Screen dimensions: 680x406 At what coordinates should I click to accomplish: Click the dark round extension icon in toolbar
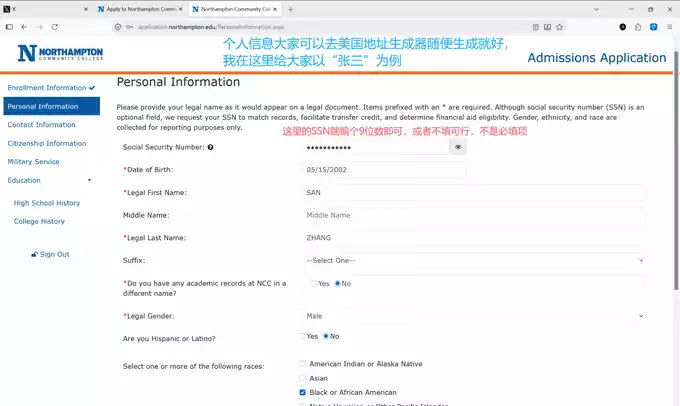pyautogui.click(x=623, y=27)
